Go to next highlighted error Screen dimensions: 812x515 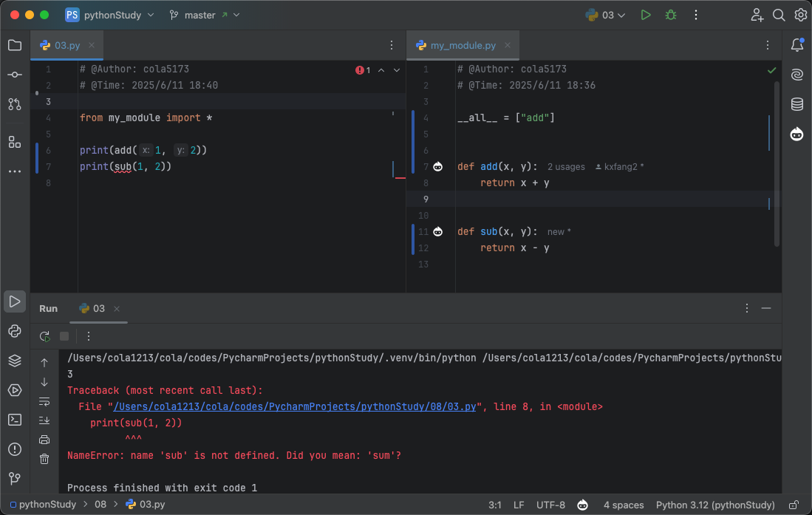[397, 70]
